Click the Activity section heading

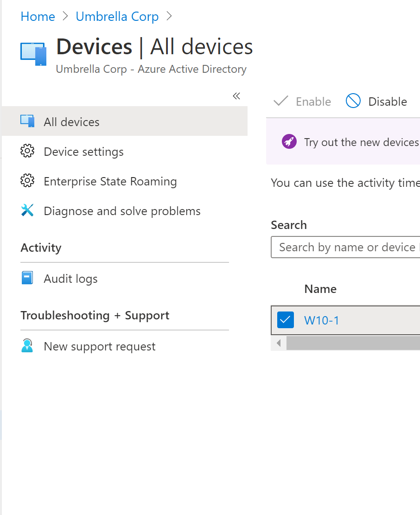(41, 248)
